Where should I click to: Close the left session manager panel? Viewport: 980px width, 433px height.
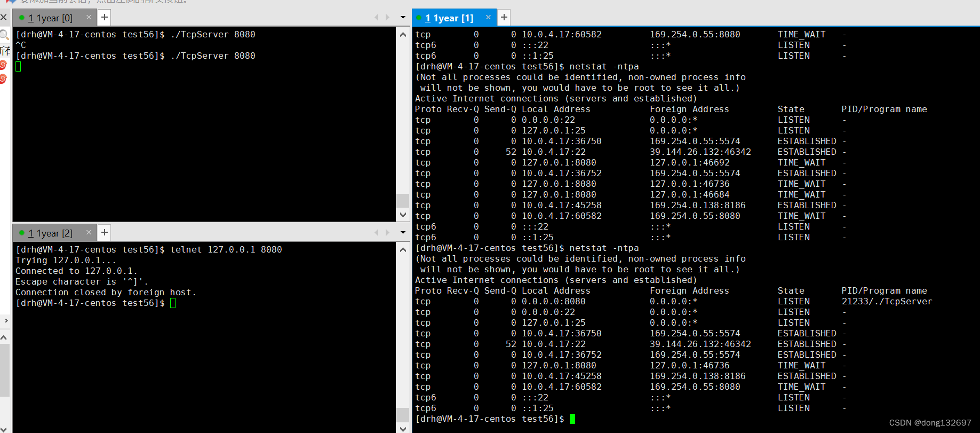[x=4, y=18]
